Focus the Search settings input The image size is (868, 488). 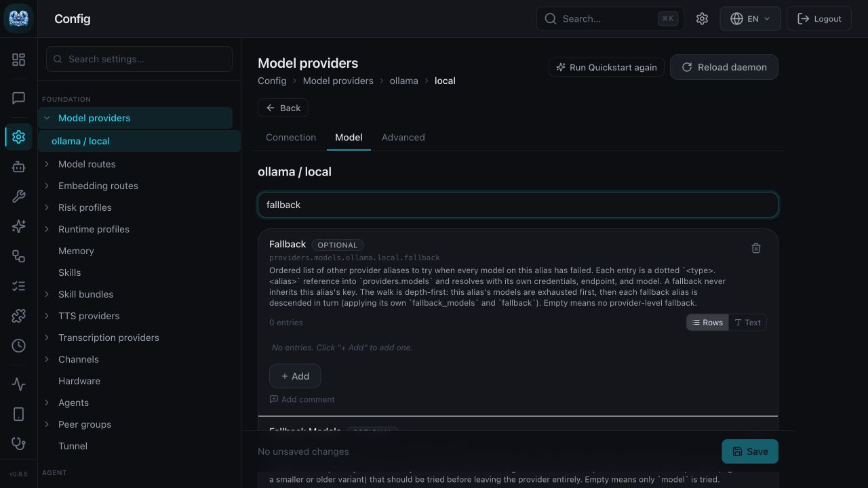pyautogui.click(x=139, y=59)
